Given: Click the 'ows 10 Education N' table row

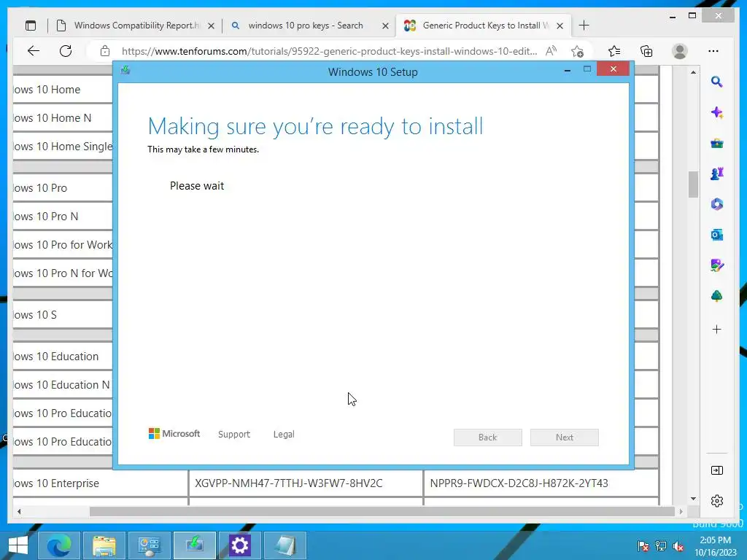Looking at the screenshot, I should coord(63,385).
